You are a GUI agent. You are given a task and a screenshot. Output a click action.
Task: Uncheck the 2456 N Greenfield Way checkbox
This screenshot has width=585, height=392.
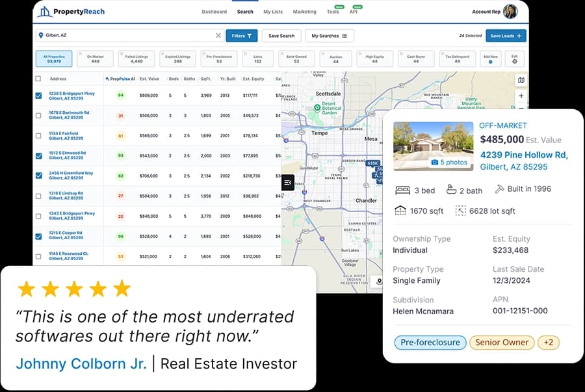[38, 176]
